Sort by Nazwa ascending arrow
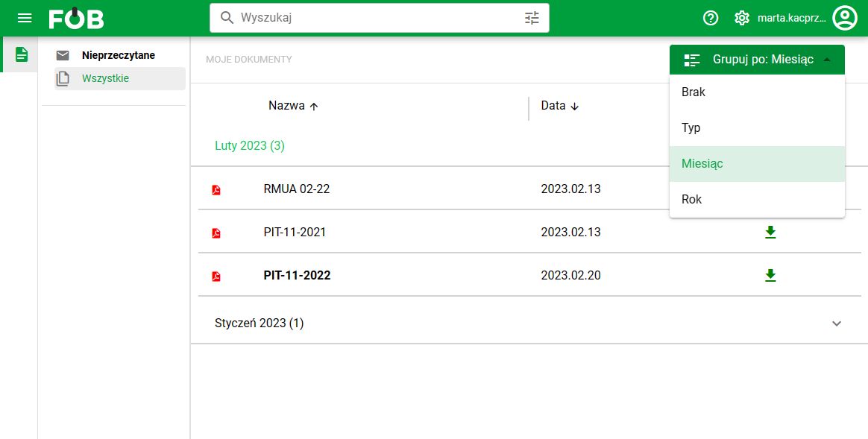The width and height of the screenshot is (868, 439). [314, 107]
